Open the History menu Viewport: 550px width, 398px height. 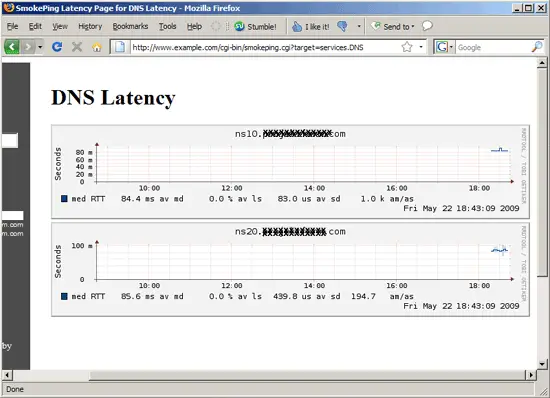pos(90,26)
